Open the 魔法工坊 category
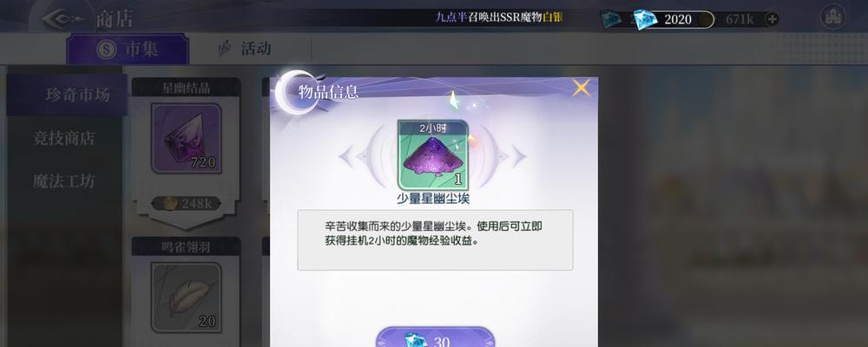 63,181
